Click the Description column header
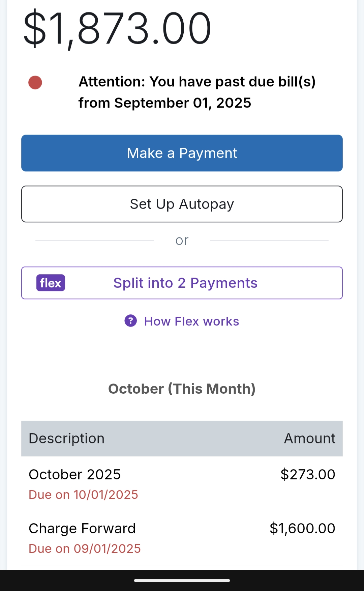This screenshot has height=591, width=364. (x=67, y=439)
